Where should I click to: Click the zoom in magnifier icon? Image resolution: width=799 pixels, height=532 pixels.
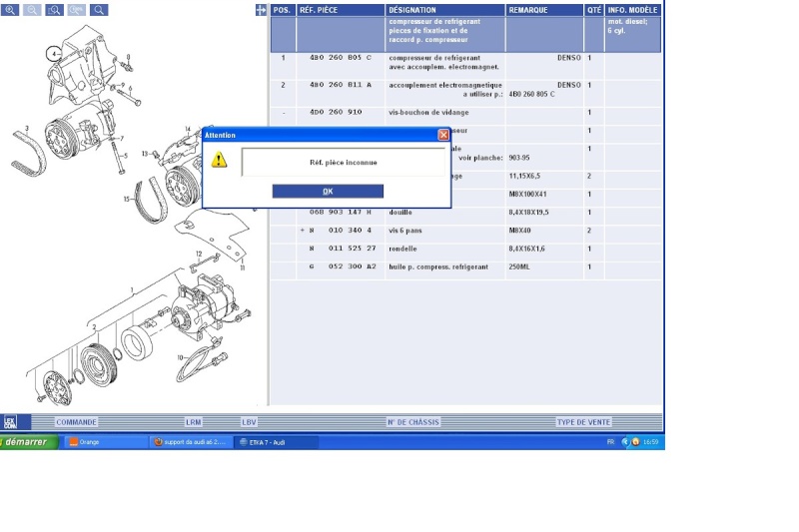coord(11,10)
